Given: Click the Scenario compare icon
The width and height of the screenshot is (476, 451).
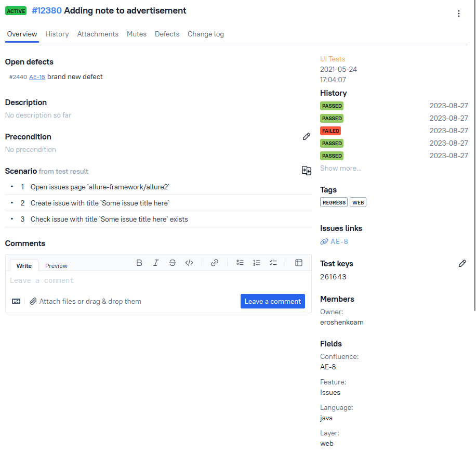Looking at the screenshot, I should (307, 171).
